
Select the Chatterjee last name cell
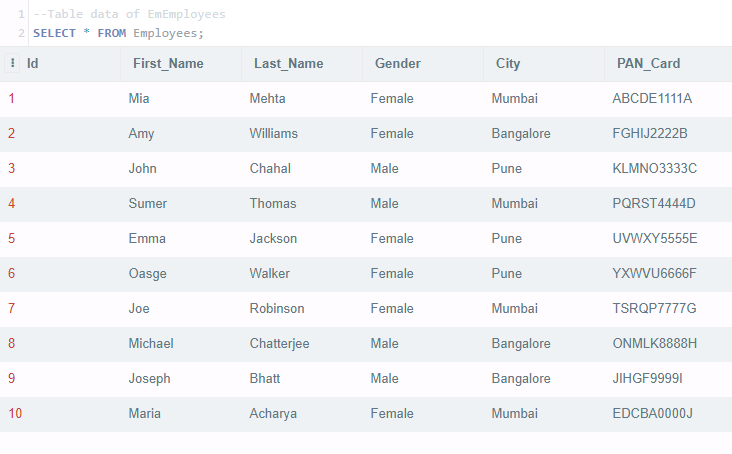pos(302,344)
